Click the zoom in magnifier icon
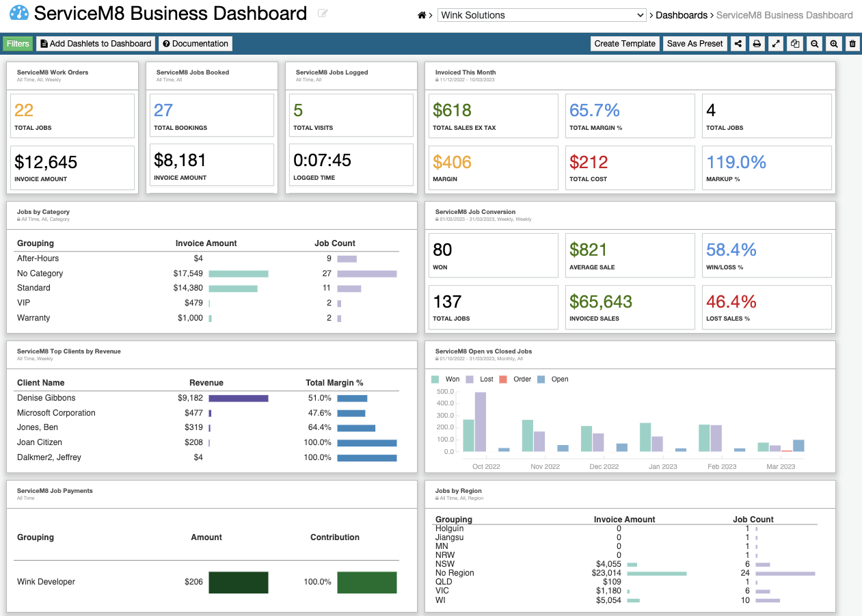Screen dimensions: 862x616 (833, 43)
